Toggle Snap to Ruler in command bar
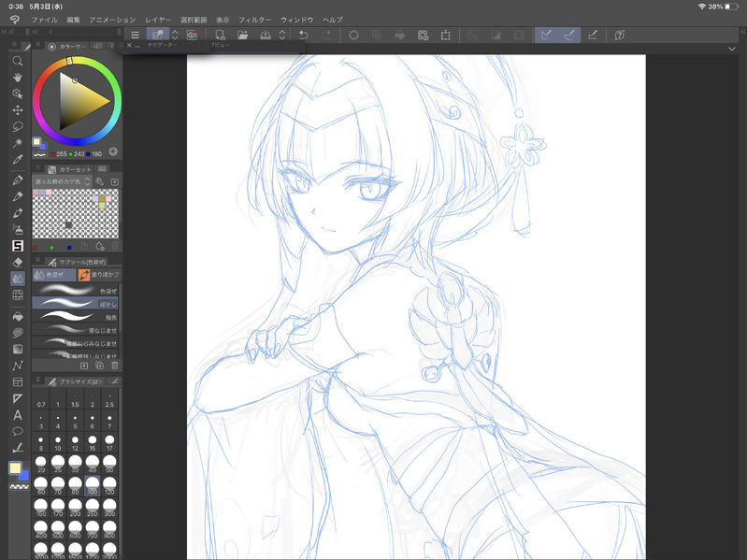Screen dimensions: 747x560 coord(546,35)
